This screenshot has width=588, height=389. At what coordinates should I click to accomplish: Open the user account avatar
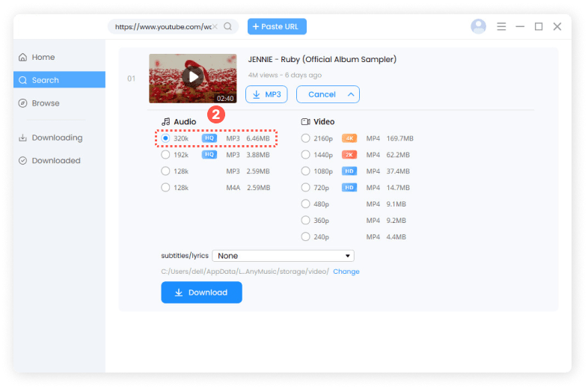tap(478, 26)
